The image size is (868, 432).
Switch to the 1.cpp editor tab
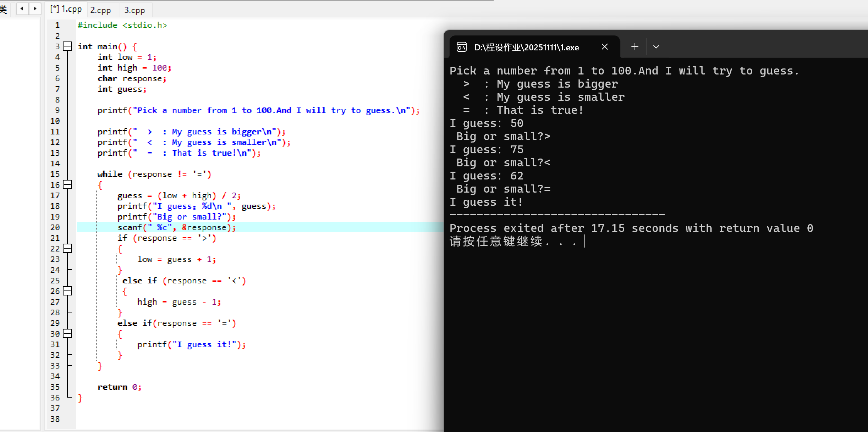(x=66, y=10)
